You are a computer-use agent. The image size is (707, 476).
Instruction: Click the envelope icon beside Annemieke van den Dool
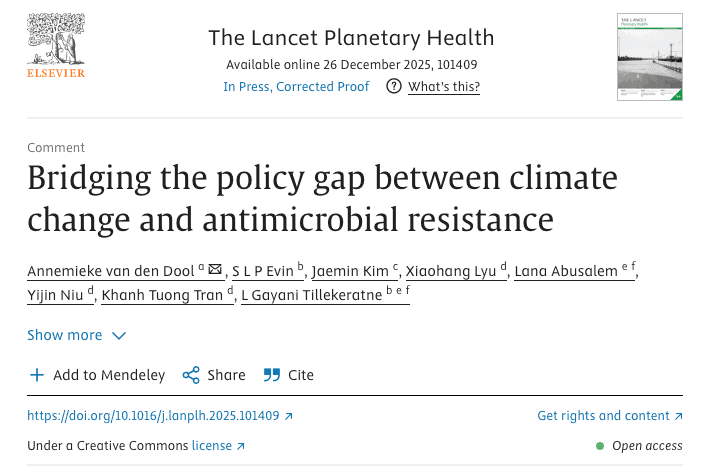click(x=214, y=270)
